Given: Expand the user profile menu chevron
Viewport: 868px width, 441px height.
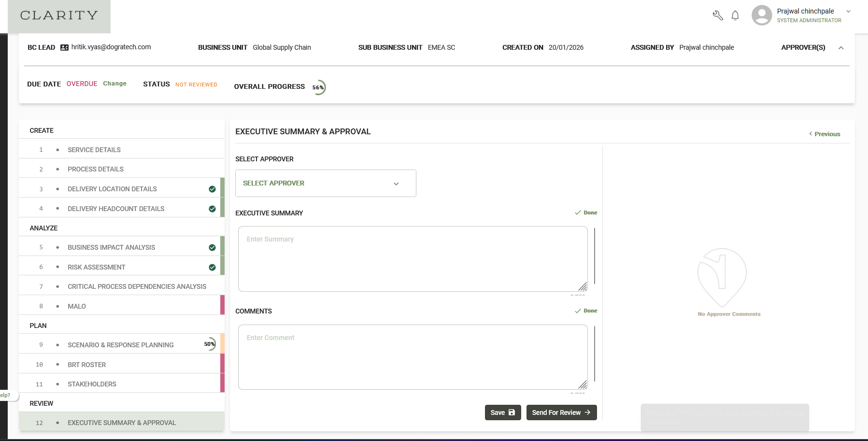Looking at the screenshot, I should (848, 11).
